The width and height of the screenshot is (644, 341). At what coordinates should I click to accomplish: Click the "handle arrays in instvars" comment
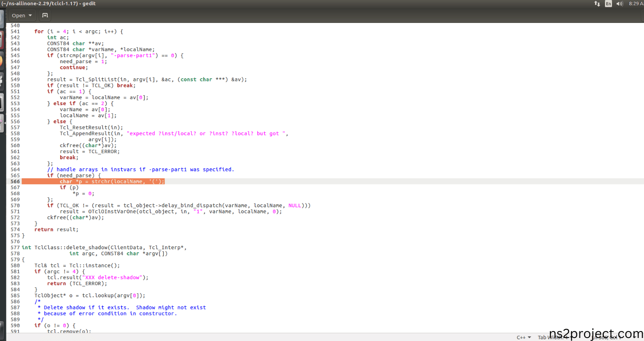point(145,170)
